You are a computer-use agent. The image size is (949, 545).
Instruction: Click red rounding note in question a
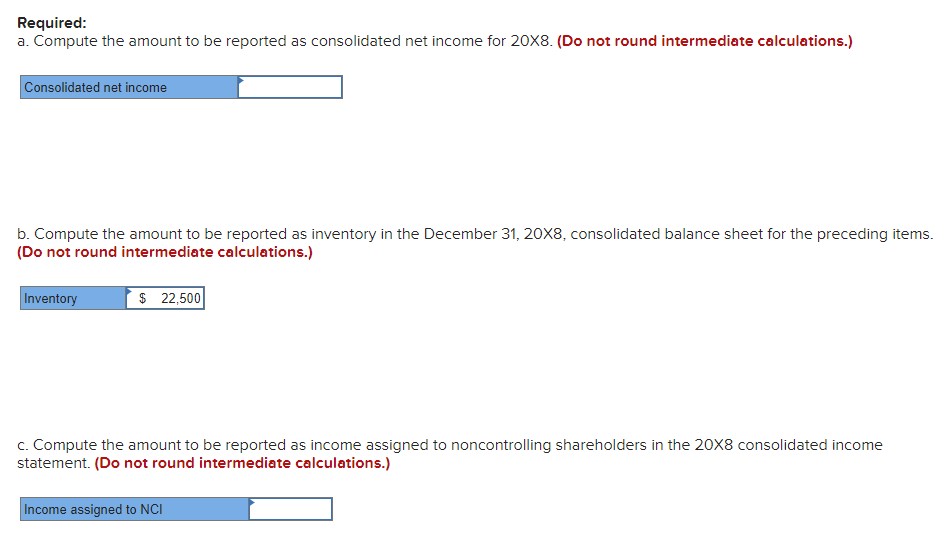point(704,41)
